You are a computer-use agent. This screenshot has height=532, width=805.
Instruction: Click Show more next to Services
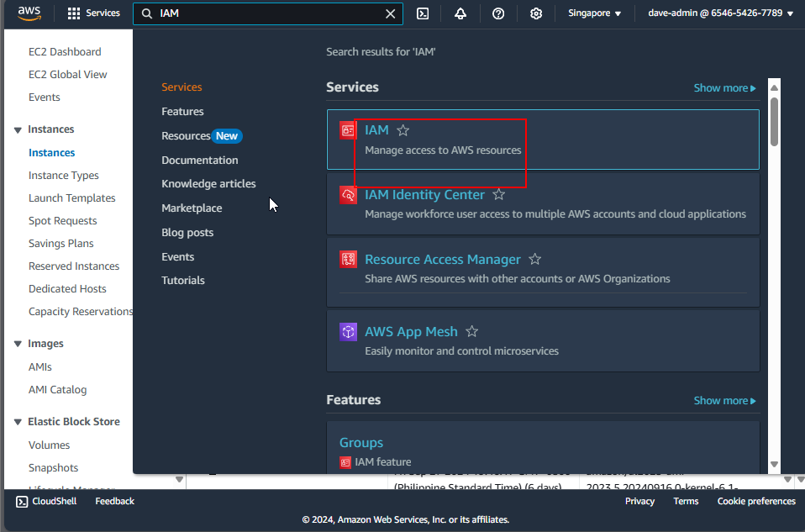(x=724, y=88)
